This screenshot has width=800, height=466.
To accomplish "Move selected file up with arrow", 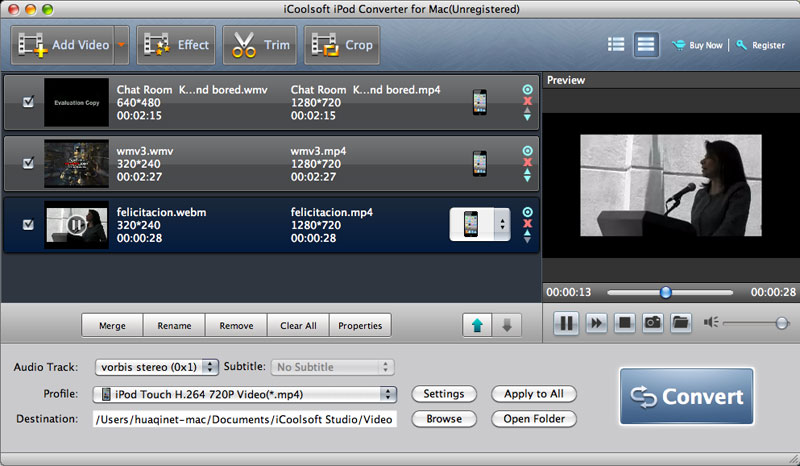I will [479, 326].
